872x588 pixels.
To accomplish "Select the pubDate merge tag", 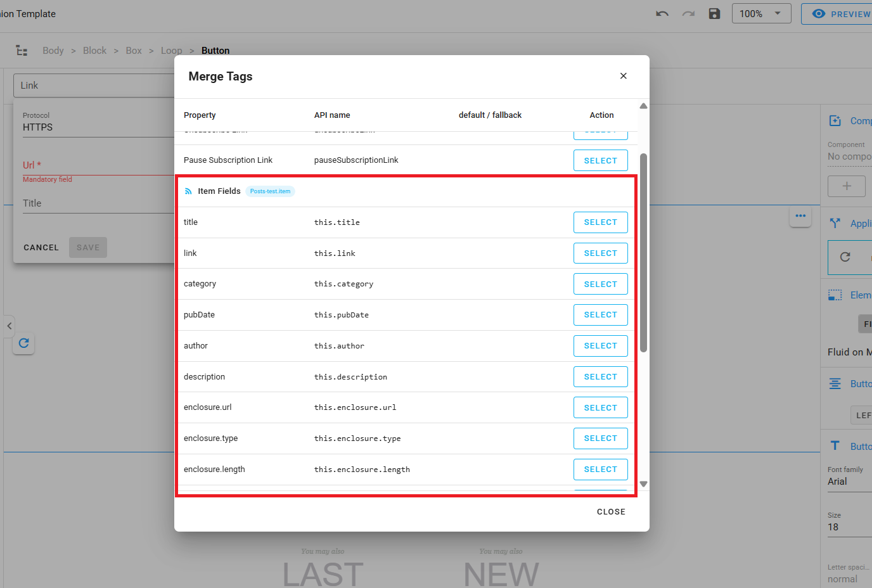I will point(601,315).
